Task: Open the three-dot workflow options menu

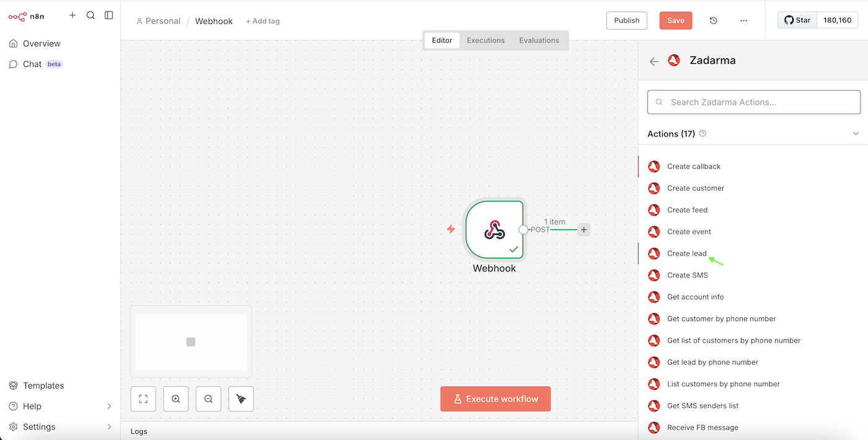Action: 744,20
